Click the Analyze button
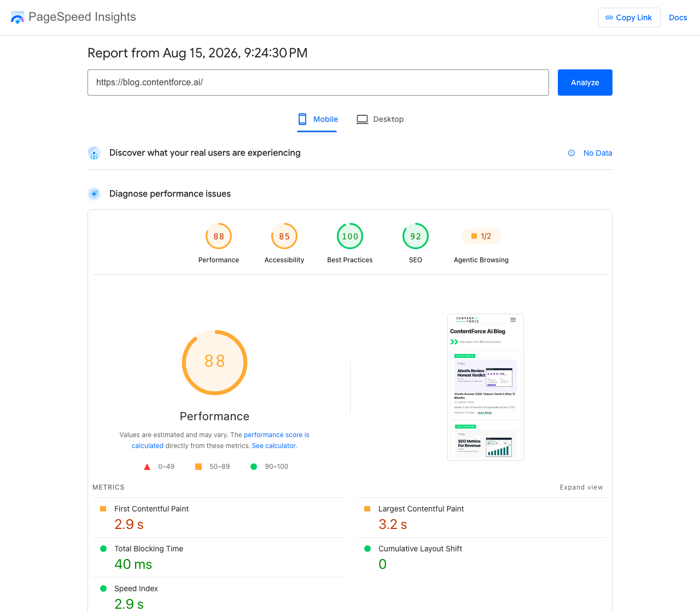Viewport: 700px width, 612px height. coord(585,83)
